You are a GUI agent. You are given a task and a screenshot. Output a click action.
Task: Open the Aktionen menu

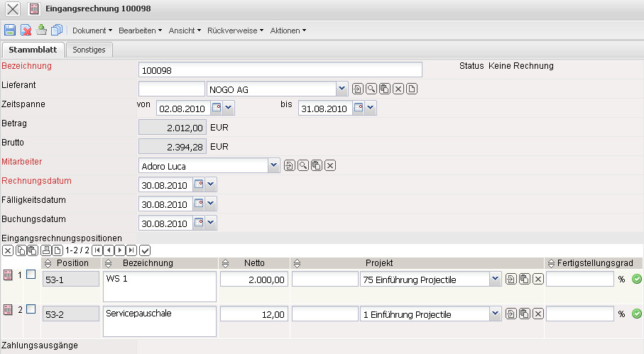click(288, 31)
